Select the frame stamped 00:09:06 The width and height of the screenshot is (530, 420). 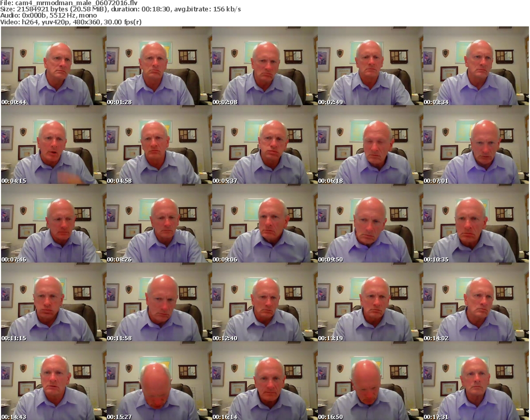click(264, 224)
